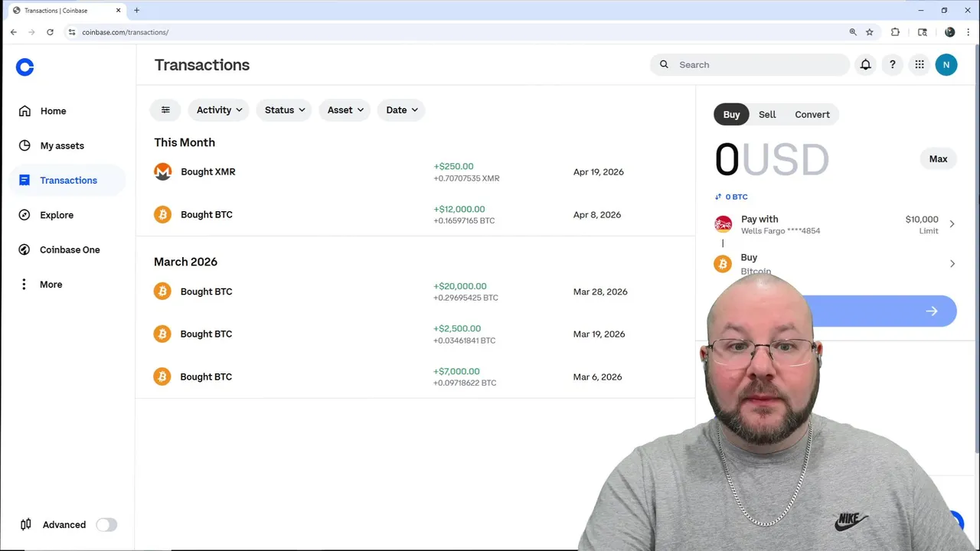This screenshot has width=980, height=551.
Task: Select the +$12,000.00 transaction amount
Action: click(459, 209)
